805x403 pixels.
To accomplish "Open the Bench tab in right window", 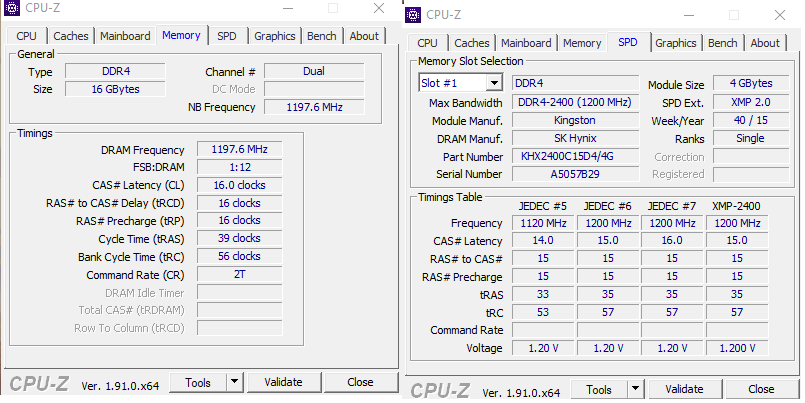I will [723, 43].
